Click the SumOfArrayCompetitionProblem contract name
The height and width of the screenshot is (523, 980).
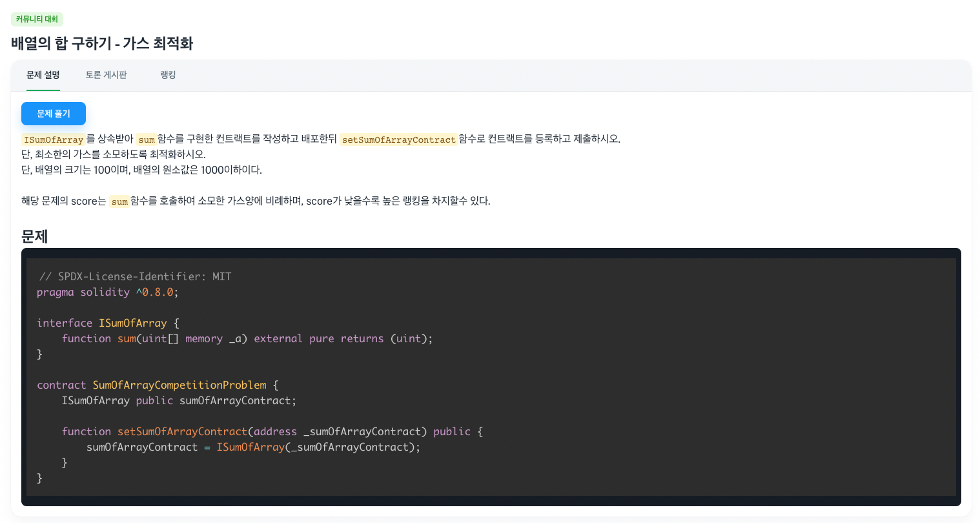point(179,385)
